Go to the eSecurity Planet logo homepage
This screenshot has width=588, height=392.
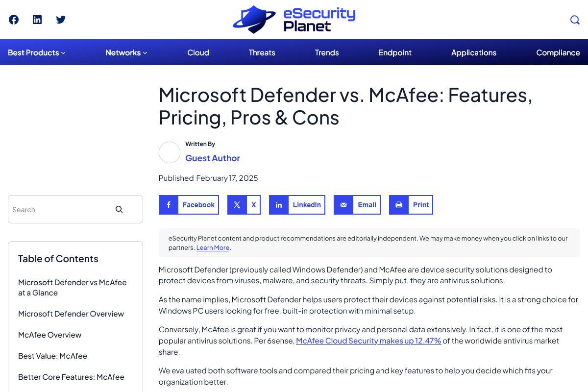coord(294,20)
